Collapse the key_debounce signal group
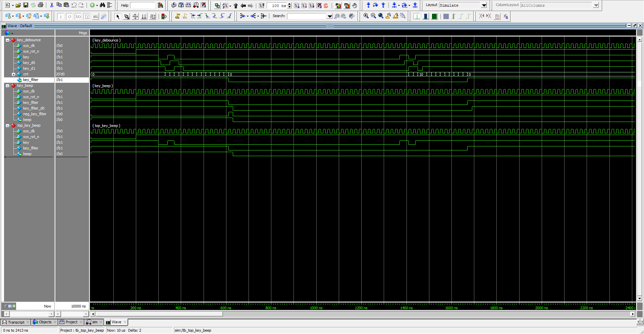Screen dimensions: 644x334 [7, 40]
